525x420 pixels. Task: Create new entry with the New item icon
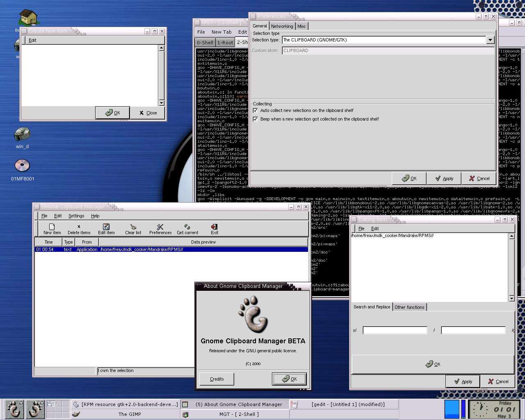click(x=52, y=228)
